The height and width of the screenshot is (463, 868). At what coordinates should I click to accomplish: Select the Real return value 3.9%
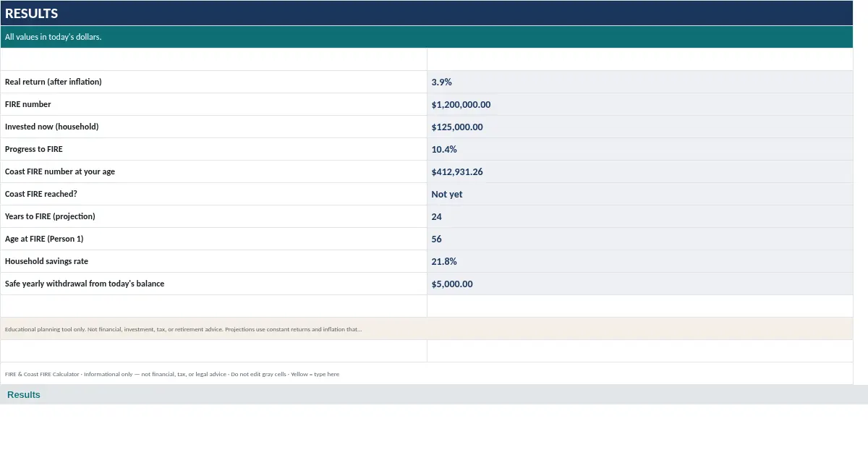pos(640,82)
